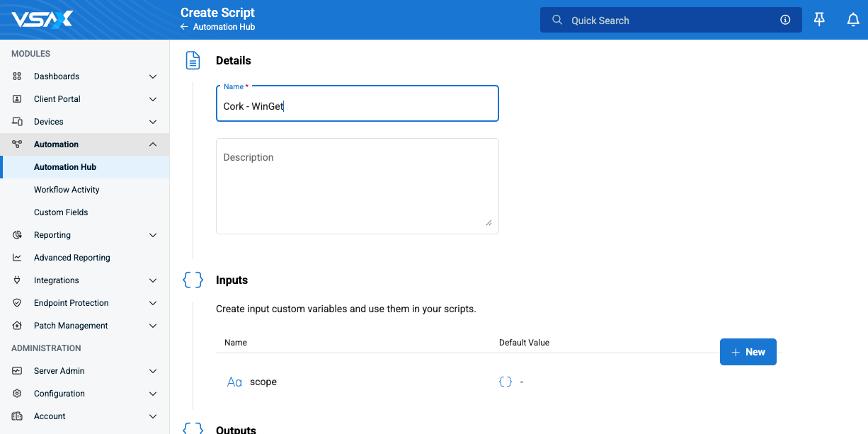Viewport: 868px width, 434px height.
Task: Click the Account icon in sidebar
Action: [x=17, y=416]
